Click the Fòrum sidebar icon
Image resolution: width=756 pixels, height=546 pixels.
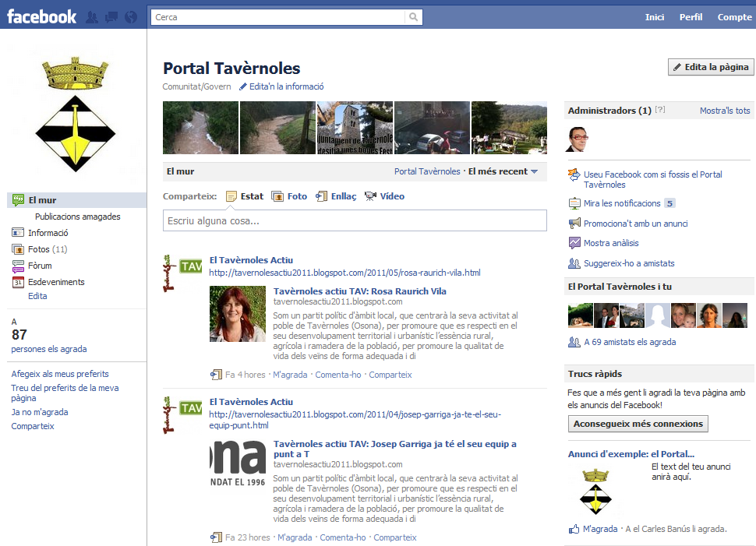pos(17,266)
